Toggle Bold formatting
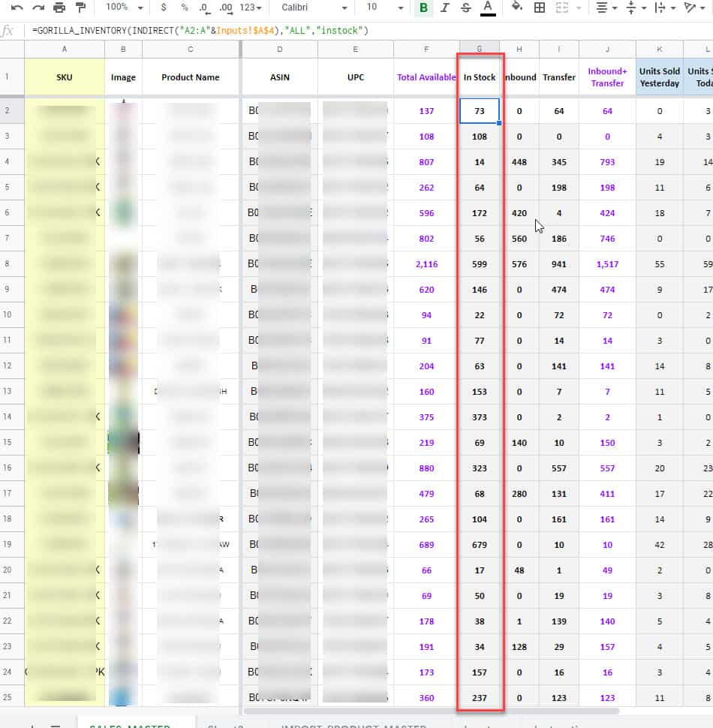713x728 pixels. [x=424, y=8]
